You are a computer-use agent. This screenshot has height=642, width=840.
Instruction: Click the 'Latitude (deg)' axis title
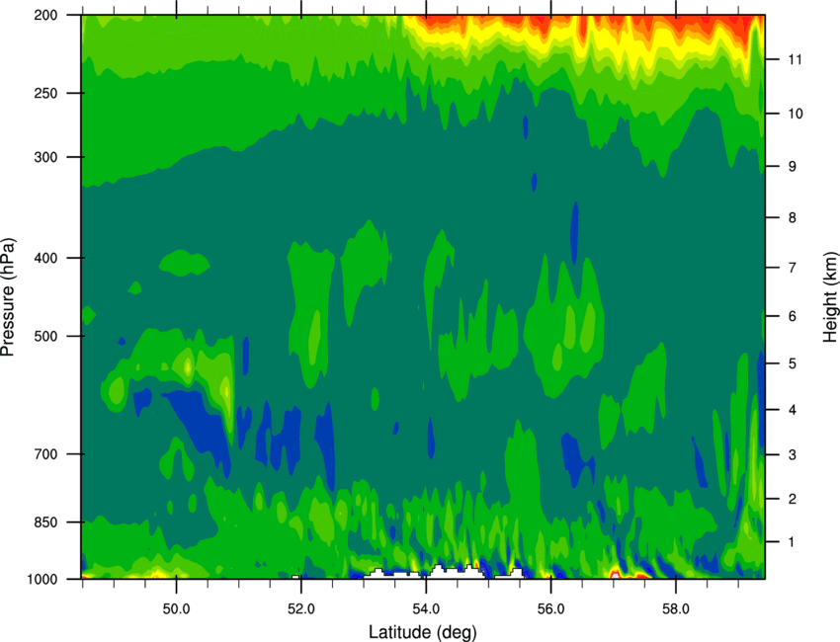[x=423, y=632]
